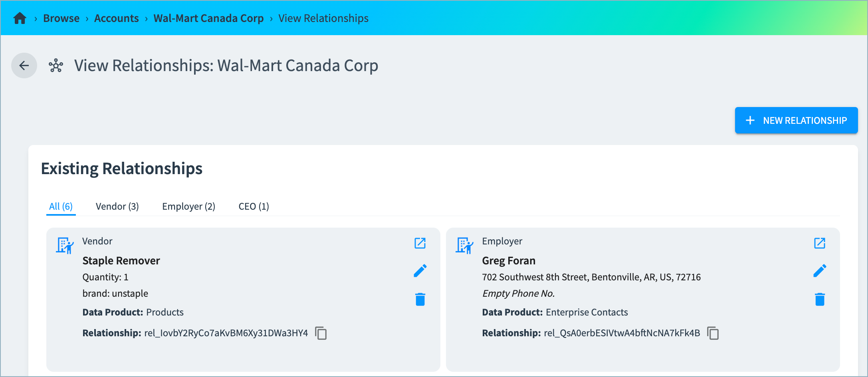
Task: Click the Existing Relationships heading
Action: (x=122, y=169)
